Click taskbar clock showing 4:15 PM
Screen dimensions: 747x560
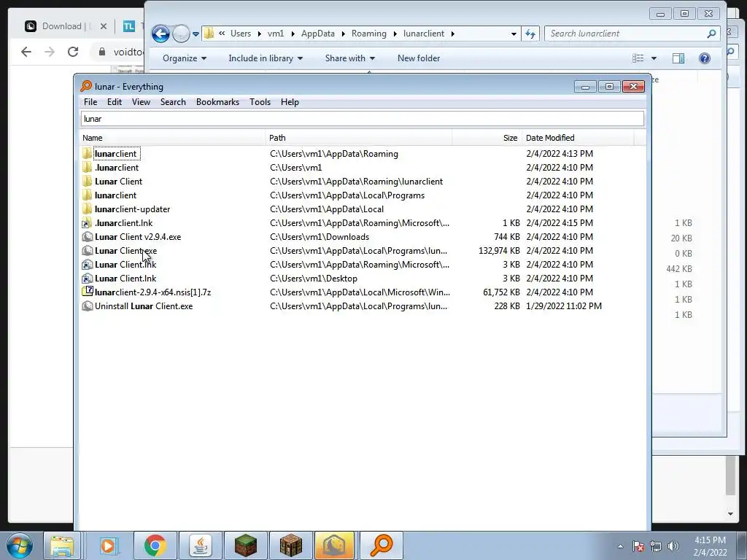(x=709, y=545)
